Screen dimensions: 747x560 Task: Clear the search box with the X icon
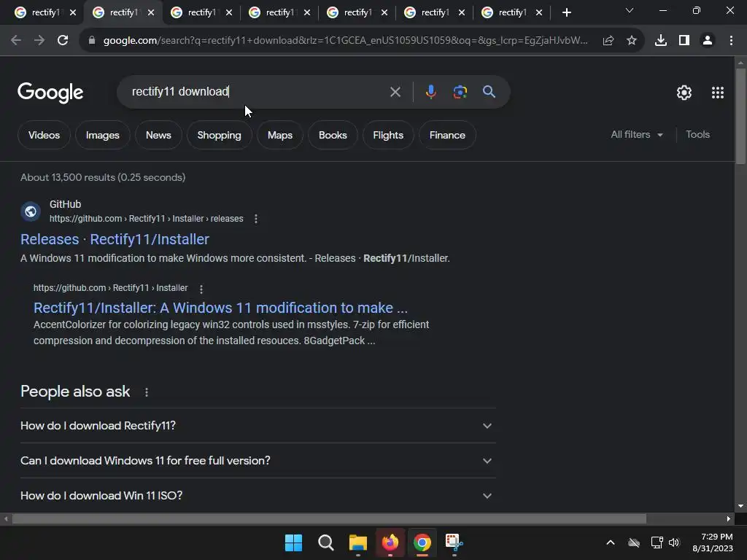[x=395, y=92]
